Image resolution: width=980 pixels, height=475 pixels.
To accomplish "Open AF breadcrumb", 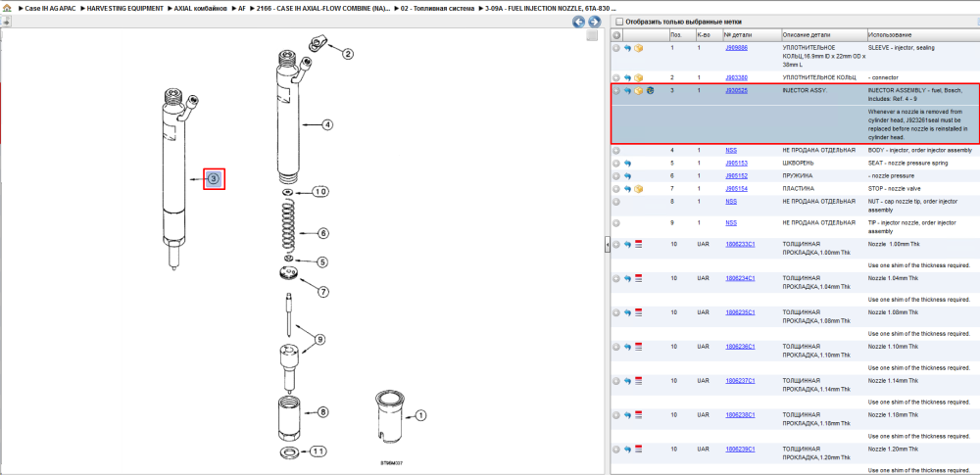I will (x=242, y=10).
